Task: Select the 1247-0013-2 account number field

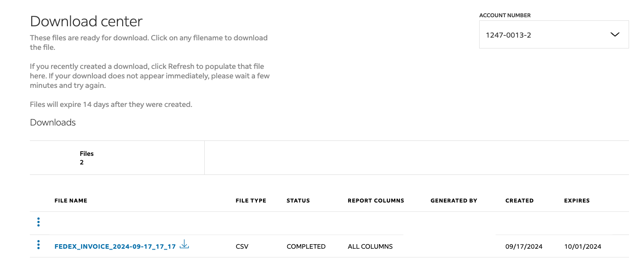Action: (543, 34)
